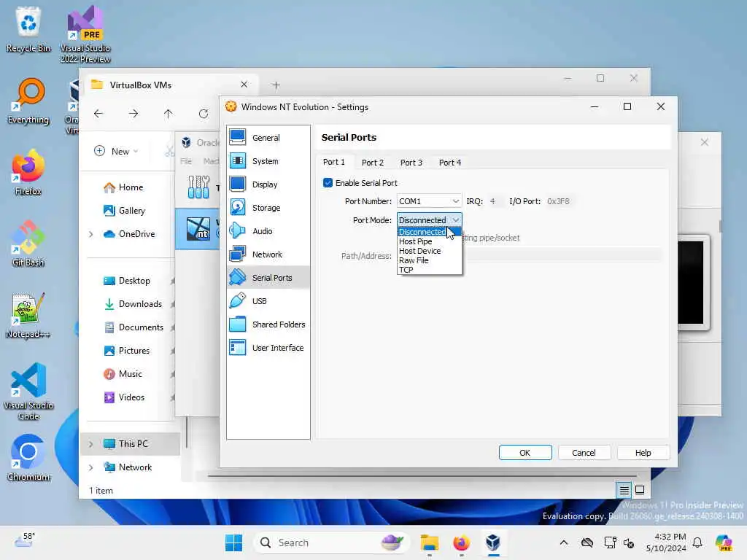Open File Explorer from taskbar
Viewport: 747px width, 560px height.
point(429,542)
